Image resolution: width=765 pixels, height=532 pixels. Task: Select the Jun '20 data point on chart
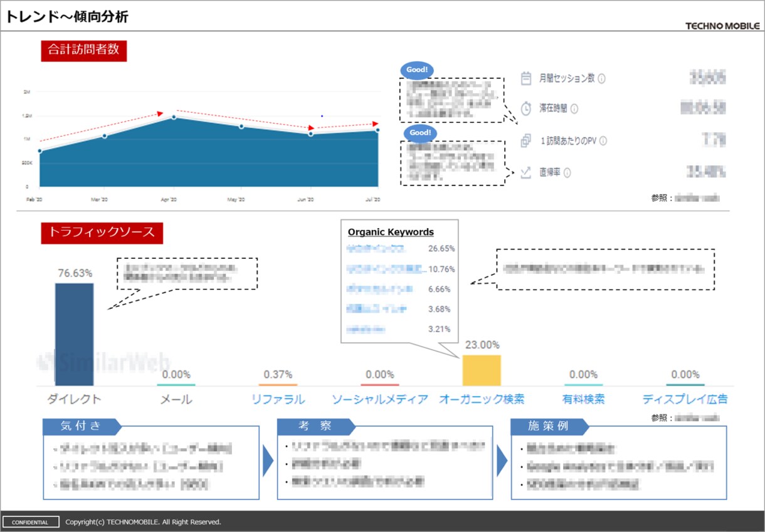pyautogui.click(x=310, y=133)
